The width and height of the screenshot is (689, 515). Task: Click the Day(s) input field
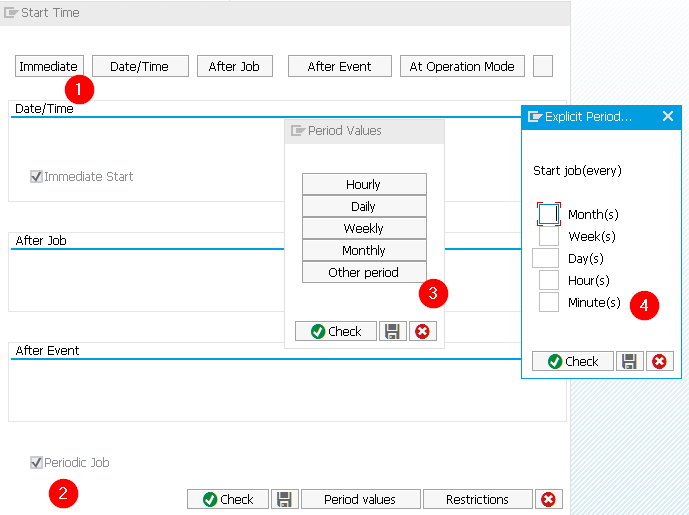(545, 258)
